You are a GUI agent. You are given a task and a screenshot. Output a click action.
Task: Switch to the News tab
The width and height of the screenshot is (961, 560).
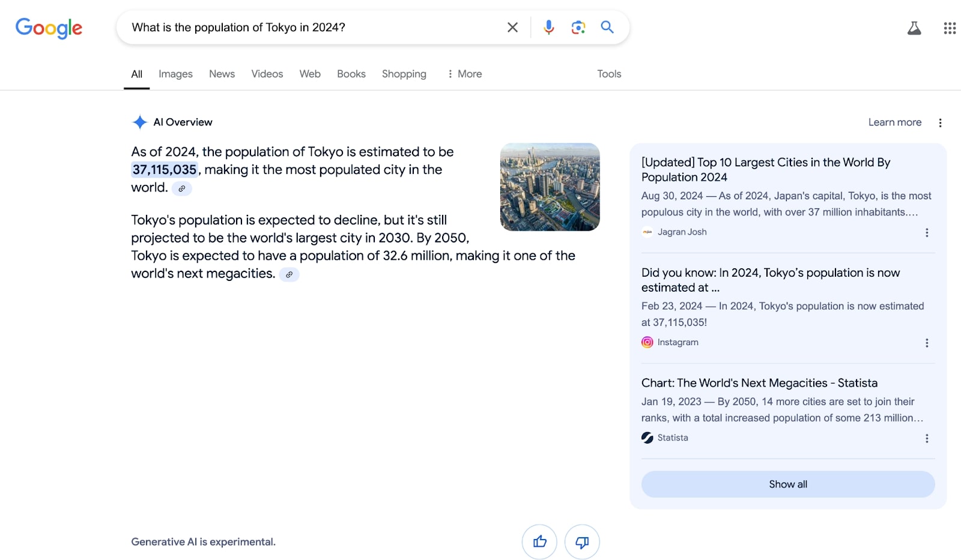coord(222,74)
